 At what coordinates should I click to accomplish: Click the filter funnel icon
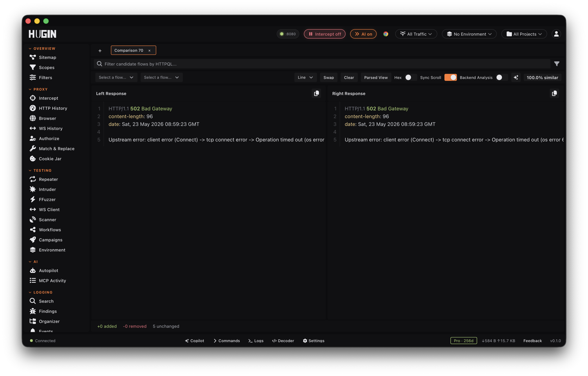point(557,64)
